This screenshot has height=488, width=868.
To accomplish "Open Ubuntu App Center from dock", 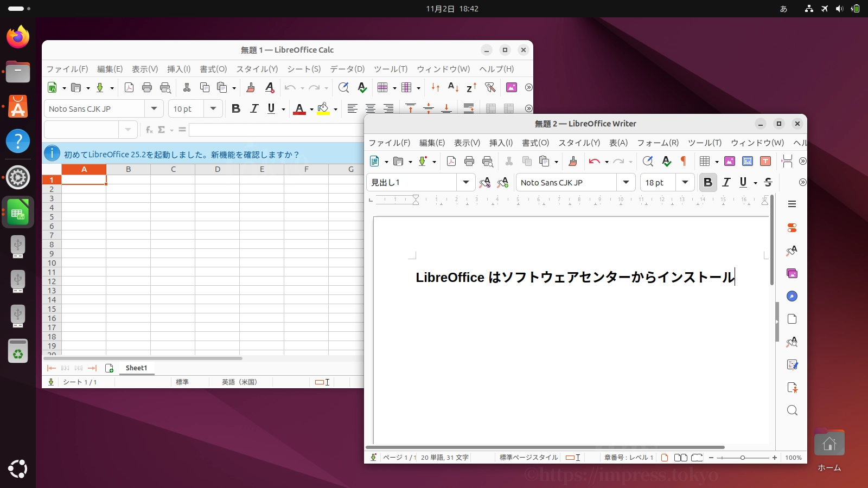I will click(x=18, y=106).
